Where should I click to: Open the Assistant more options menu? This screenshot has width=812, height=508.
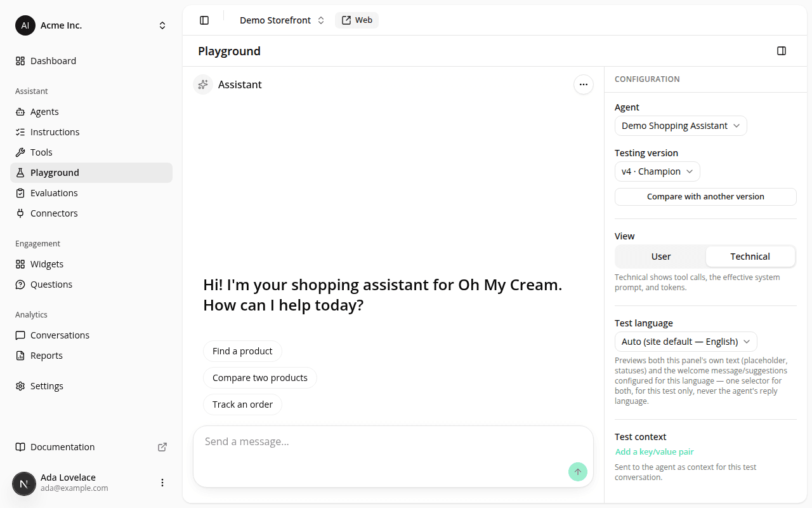point(584,84)
